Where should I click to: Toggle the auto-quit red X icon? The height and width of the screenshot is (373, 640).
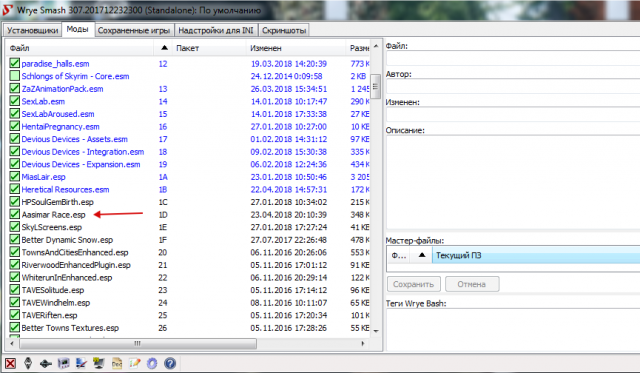click(10, 363)
